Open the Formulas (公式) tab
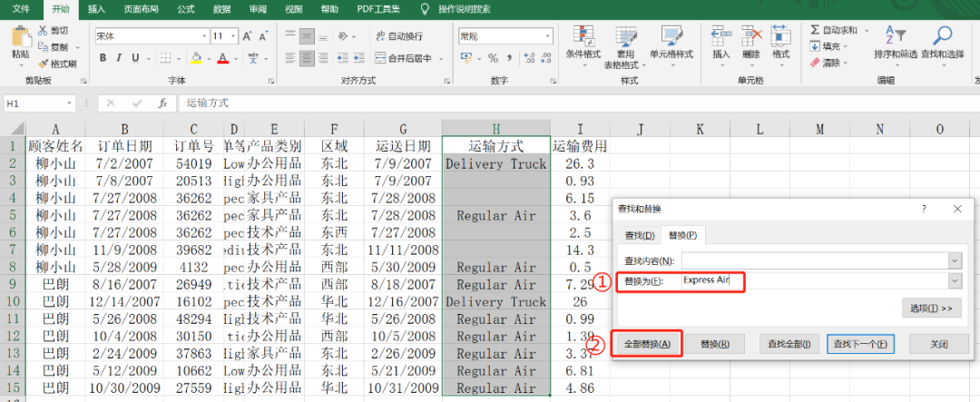The image size is (980, 402). (186, 9)
